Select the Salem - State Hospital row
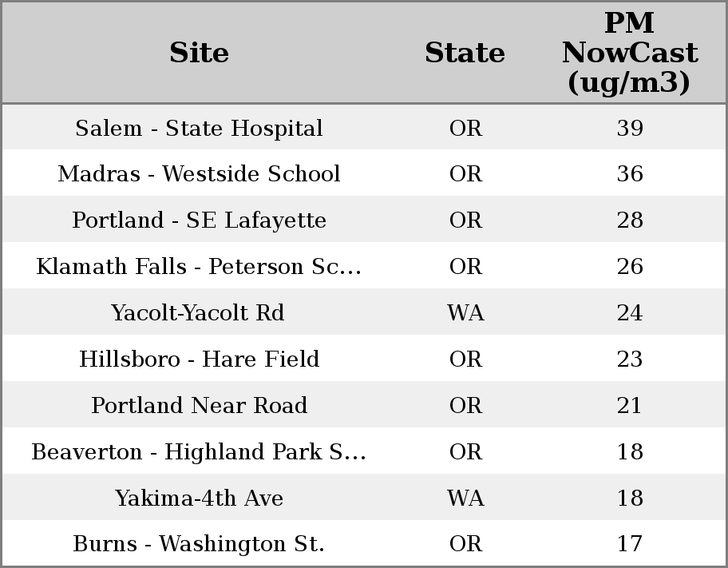 point(199,128)
